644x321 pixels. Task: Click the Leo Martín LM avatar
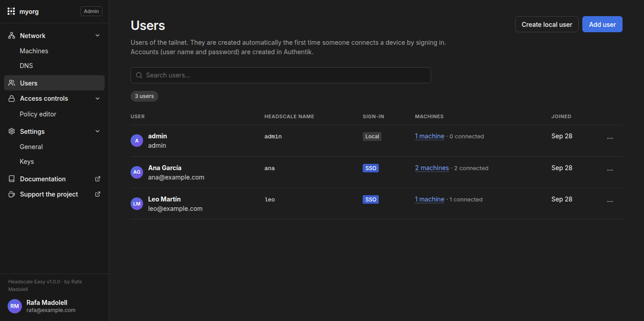tap(137, 204)
